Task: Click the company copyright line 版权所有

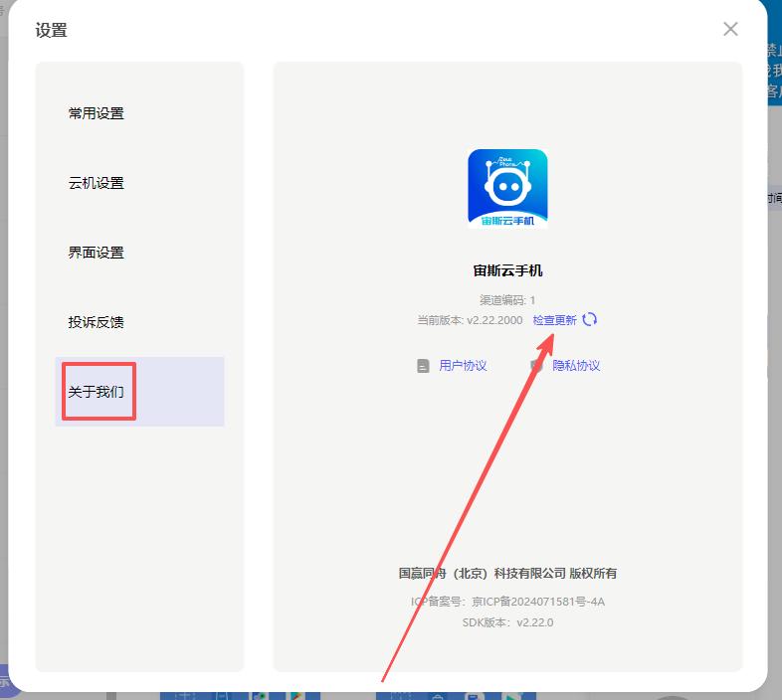Action: [x=507, y=574]
